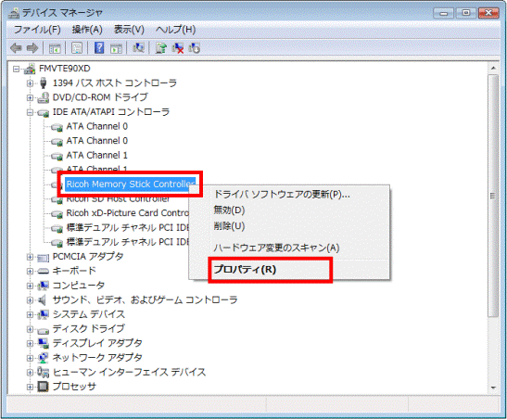The height and width of the screenshot is (420, 507).
Task: Select the コンピュータ label
Action: coord(79,286)
